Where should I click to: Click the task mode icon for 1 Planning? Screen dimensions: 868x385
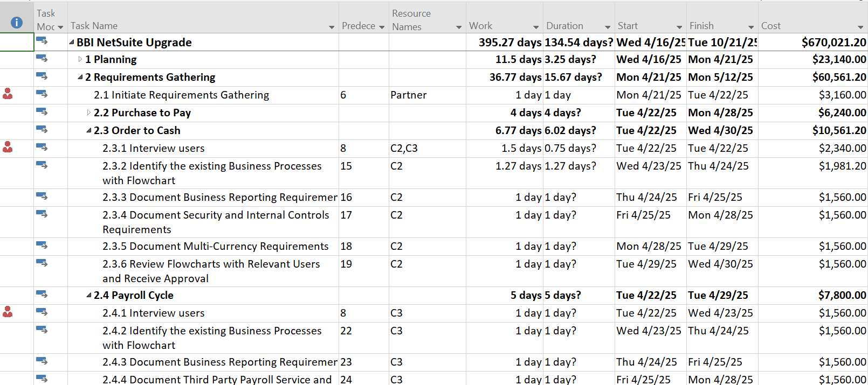tap(42, 58)
